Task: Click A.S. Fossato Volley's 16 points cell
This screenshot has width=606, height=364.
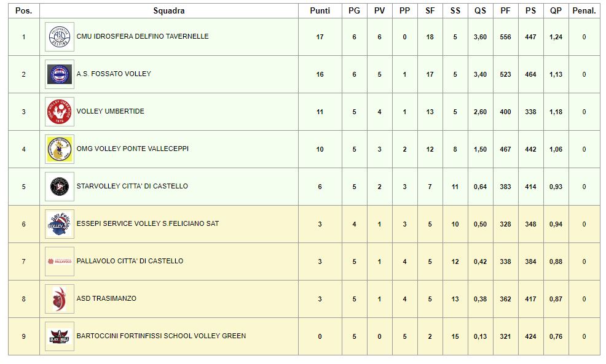Action: (x=320, y=74)
